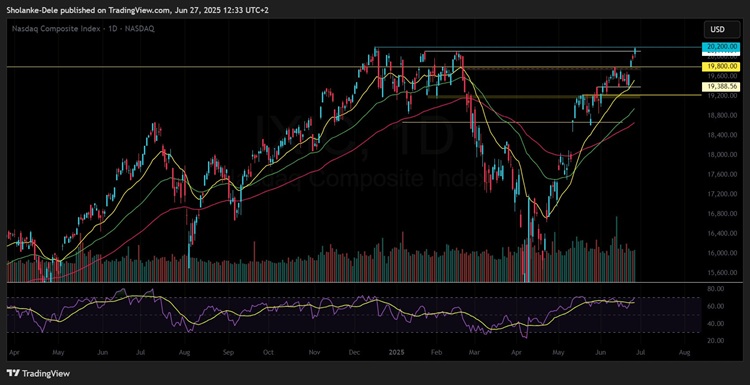750x385 pixels.
Task: Click the 18,400.00 price axis value
Action: coord(723,135)
